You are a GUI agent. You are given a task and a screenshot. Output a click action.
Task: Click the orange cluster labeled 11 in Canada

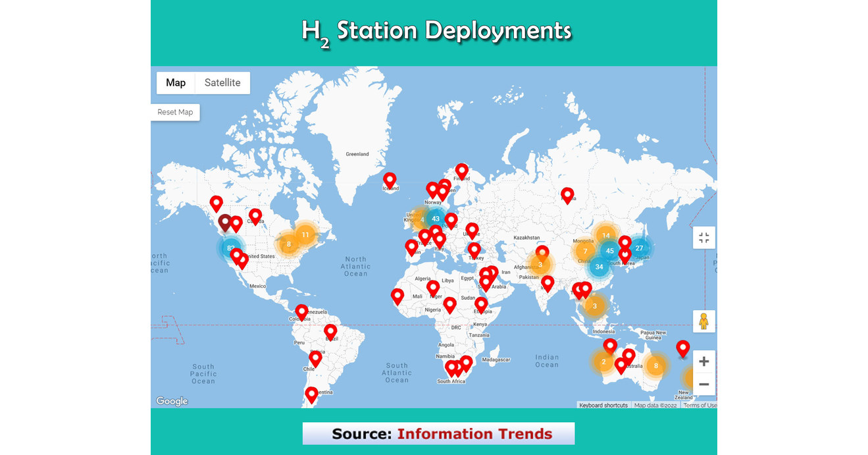(x=305, y=234)
